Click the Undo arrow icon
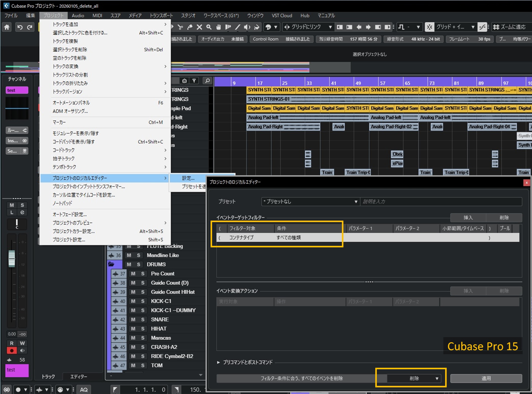The height and width of the screenshot is (394, 532). pyautogui.click(x=20, y=27)
